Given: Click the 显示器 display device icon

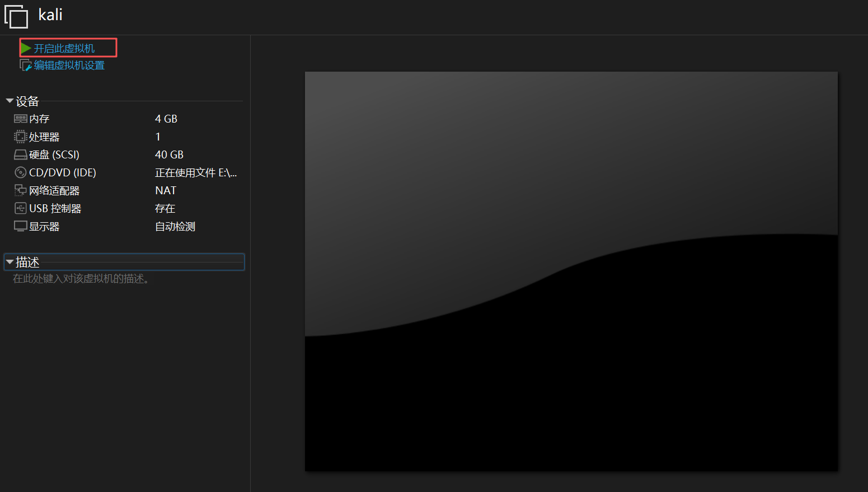Looking at the screenshot, I should (20, 226).
